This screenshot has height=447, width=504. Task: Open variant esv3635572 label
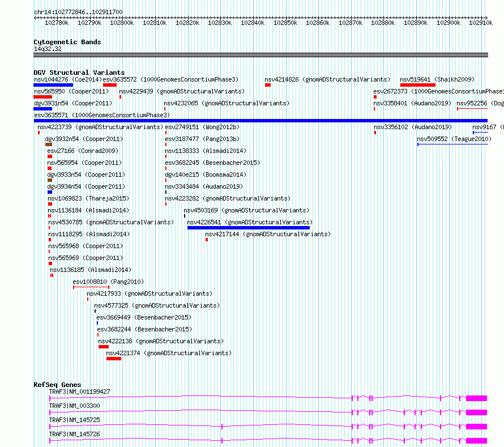(x=170, y=79)
